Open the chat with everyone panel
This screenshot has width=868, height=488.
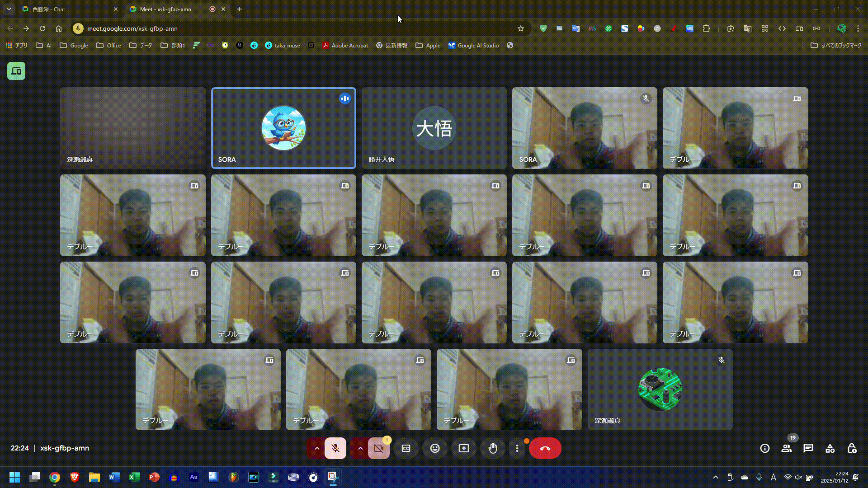[808, 448]
